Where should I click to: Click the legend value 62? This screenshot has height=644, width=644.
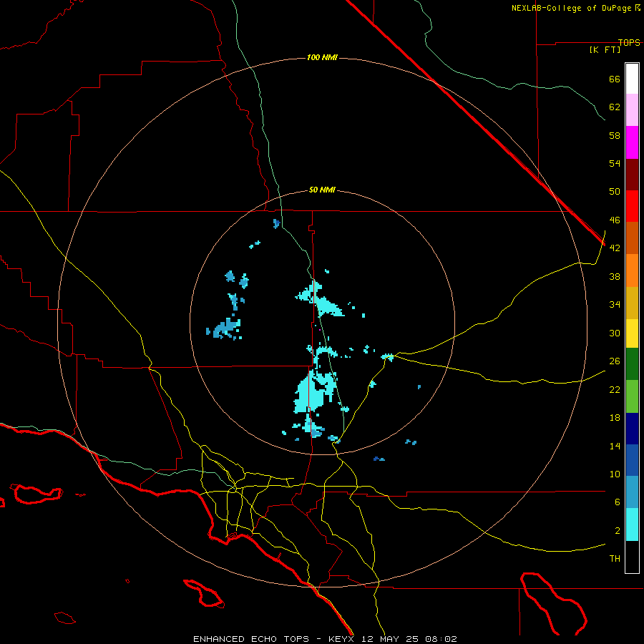pos(615,107)
